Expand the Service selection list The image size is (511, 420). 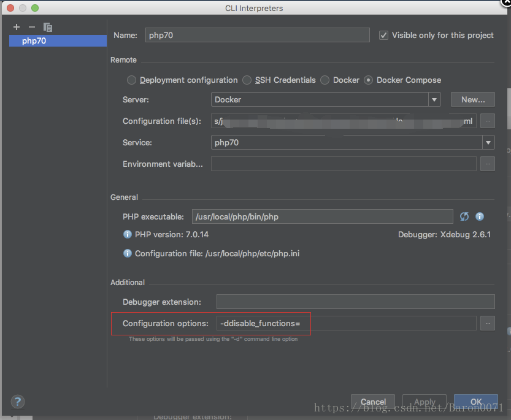[x=488, y=142]
